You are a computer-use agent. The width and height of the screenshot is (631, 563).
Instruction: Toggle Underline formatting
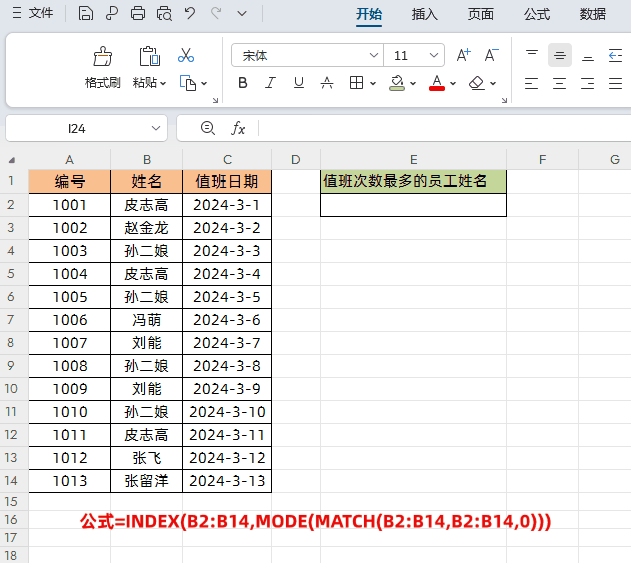pos(299,83)
